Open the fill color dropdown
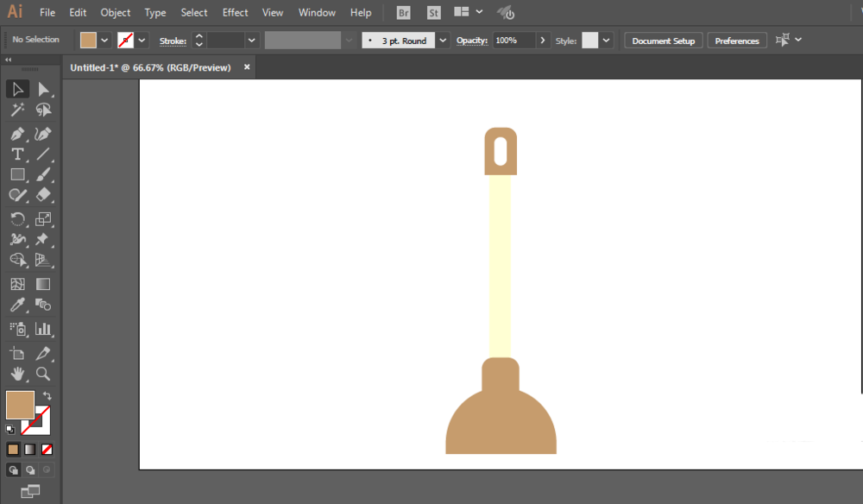 104,41
